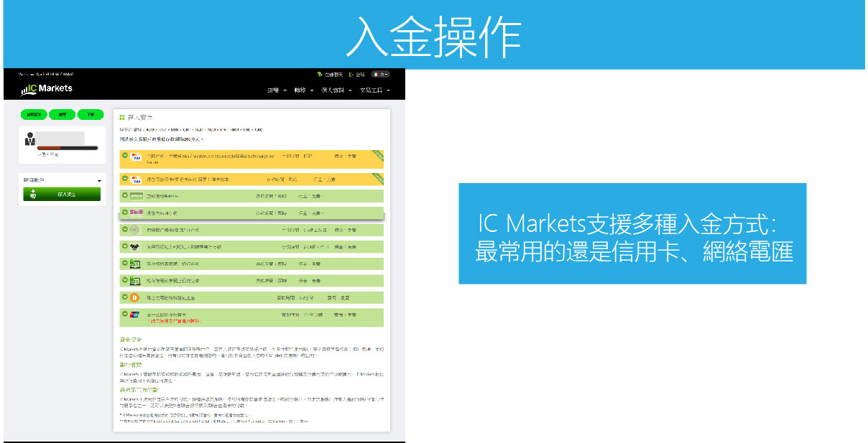Open the 轉帳 navigation menu

(x=303, y=90)
